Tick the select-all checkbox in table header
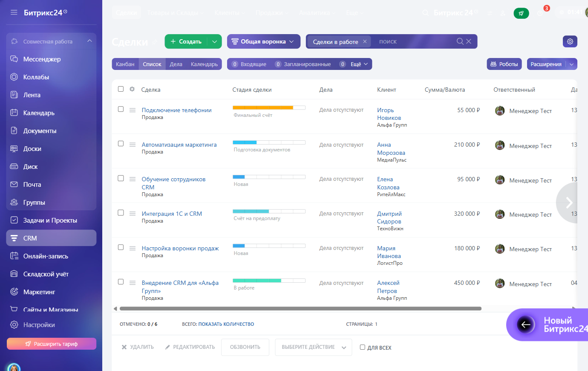The image size is (588, 371). pos(121,89)
